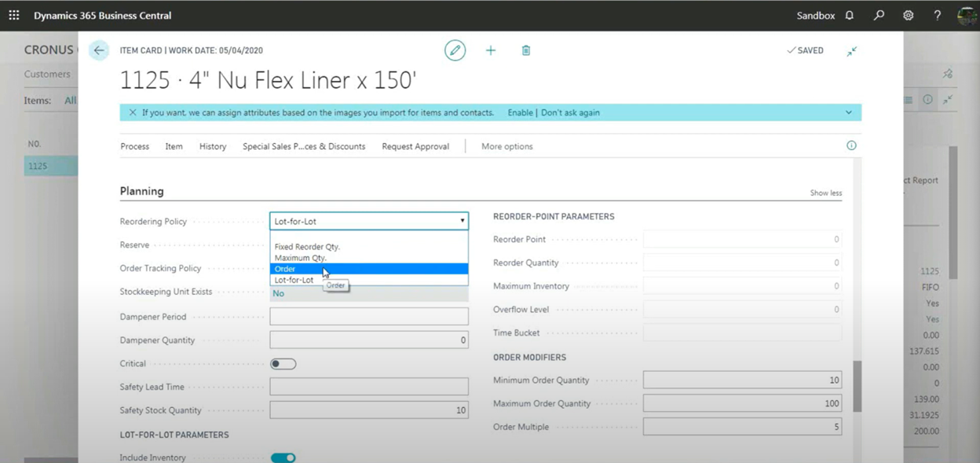Viewport: 980px width, 463px height.
Task: Delete the item with the trash icon
Action: click(526, 50)
